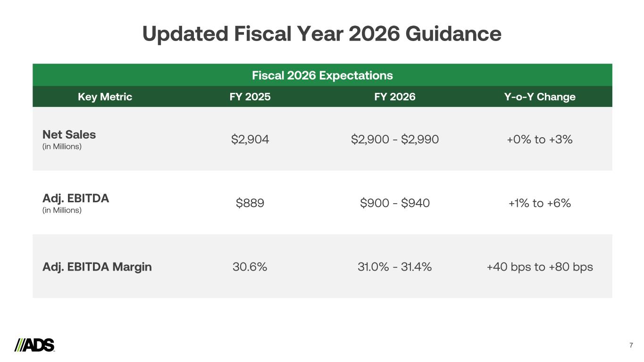Select the $889 Adj. EBITDA value
Image resolution: width=644 pixels, height=362 pixels.
coord(250,203)
